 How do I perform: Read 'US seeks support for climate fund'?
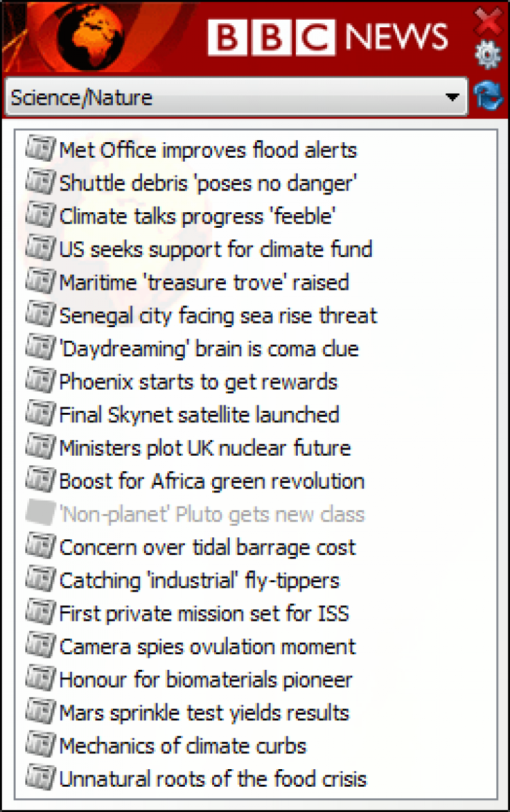[216, 250]
